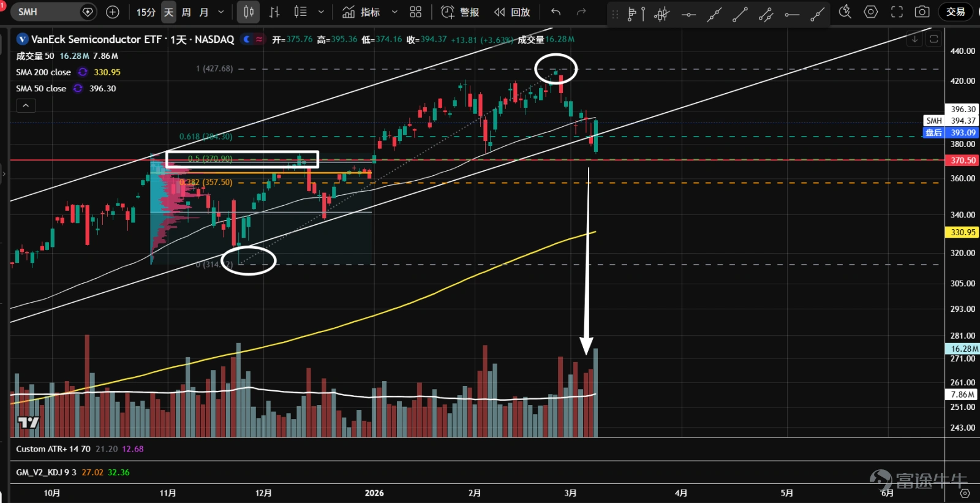Click the pane maximize button at chart top
980x503 pixels.
tap(934, 39)
